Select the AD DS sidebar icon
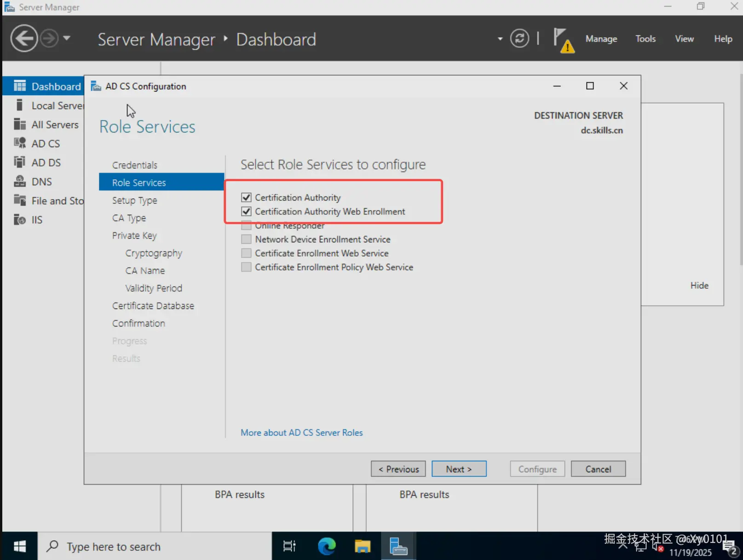Image resolution: width=743 pixels, height=560 pixels. click(20, 162)
